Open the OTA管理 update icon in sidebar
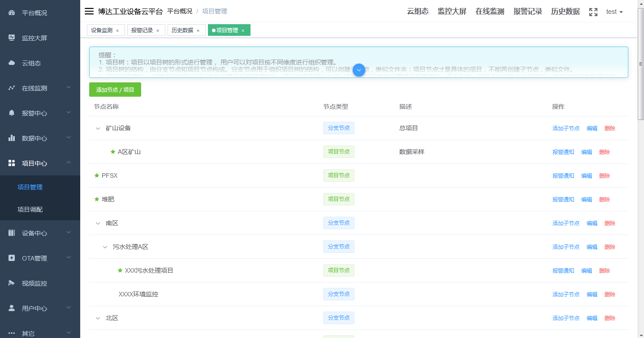 click(11, 257)
